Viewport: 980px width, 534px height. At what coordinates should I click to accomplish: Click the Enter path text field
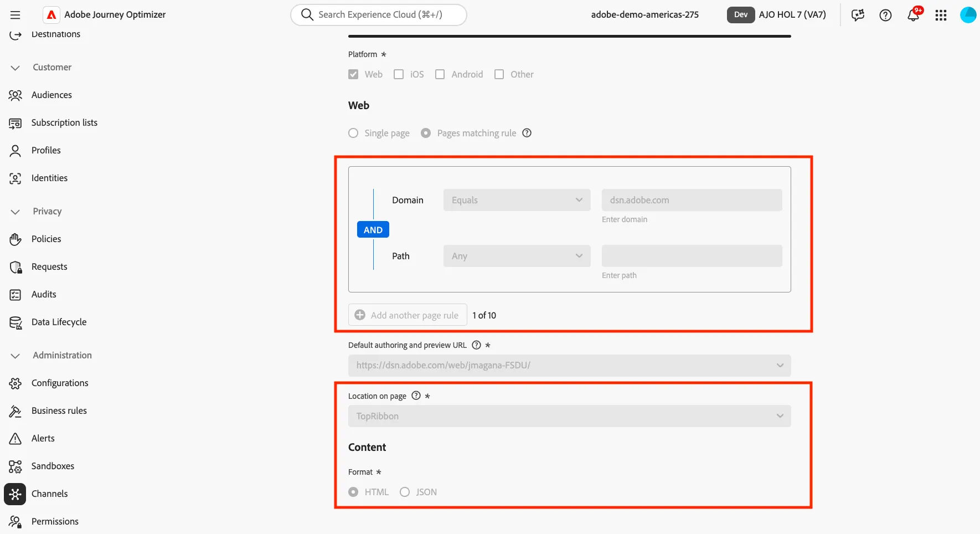tap(692, 256)
